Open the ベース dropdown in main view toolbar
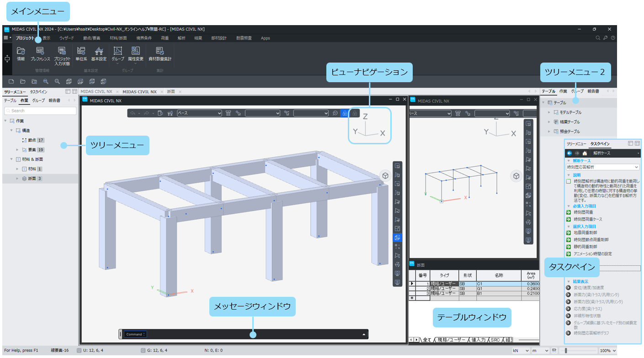644x358 pixels. (x=199, y=113)
